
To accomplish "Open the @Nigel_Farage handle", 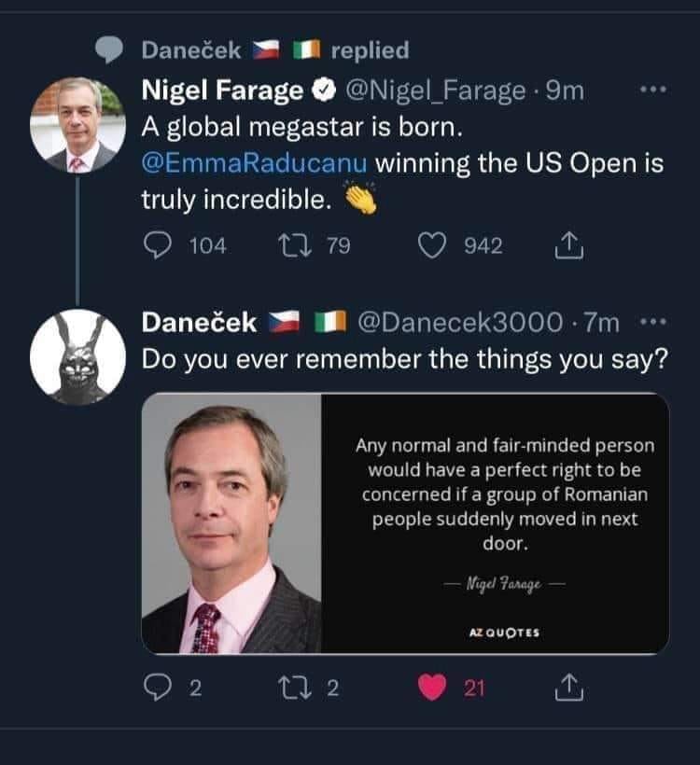I will coord(436,90).
